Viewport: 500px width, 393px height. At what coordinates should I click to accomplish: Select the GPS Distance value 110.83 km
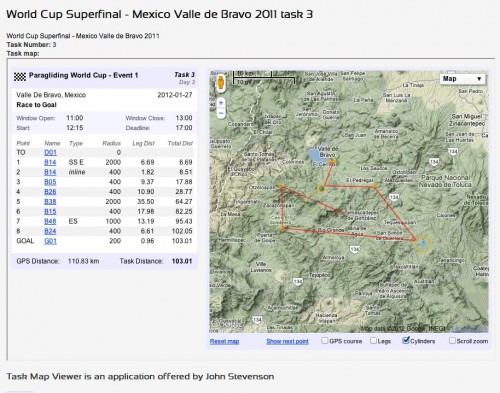point(83,261)
